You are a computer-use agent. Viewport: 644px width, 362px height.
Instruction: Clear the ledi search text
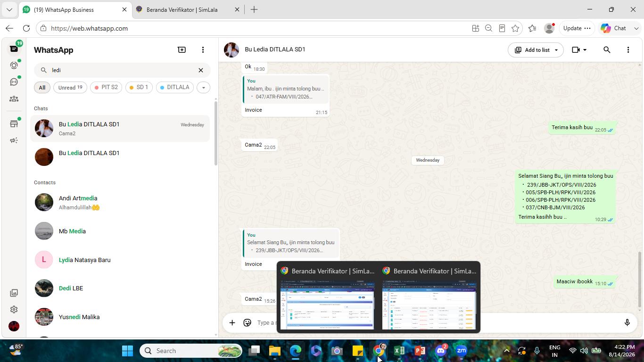point(200,70)
